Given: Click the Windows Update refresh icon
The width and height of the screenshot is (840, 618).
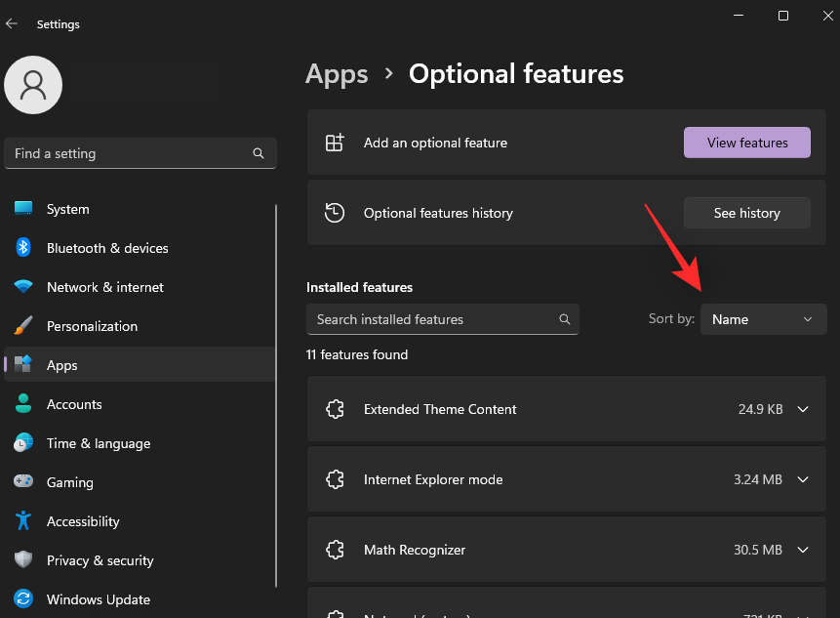Looking at the screenshot, I should point(23,598).
